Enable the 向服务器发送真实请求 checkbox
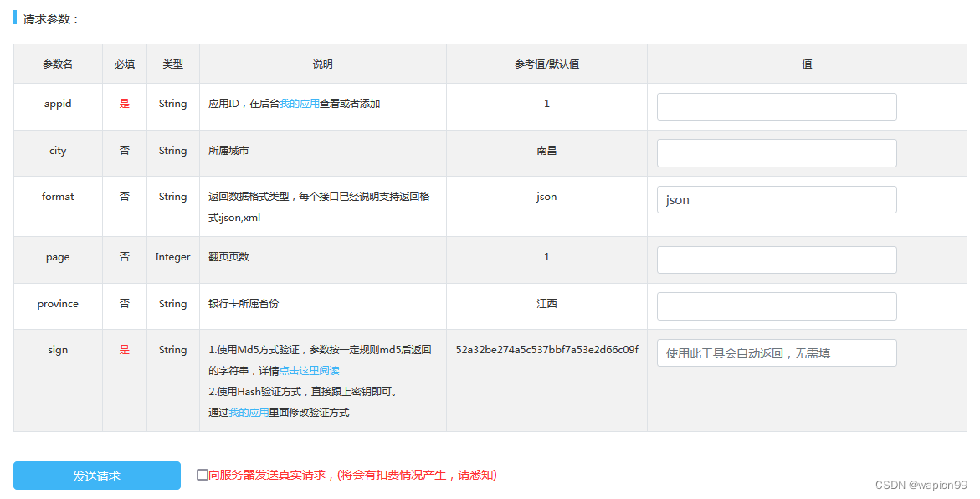This screenshot has width=980, height=499. [200, 474]
